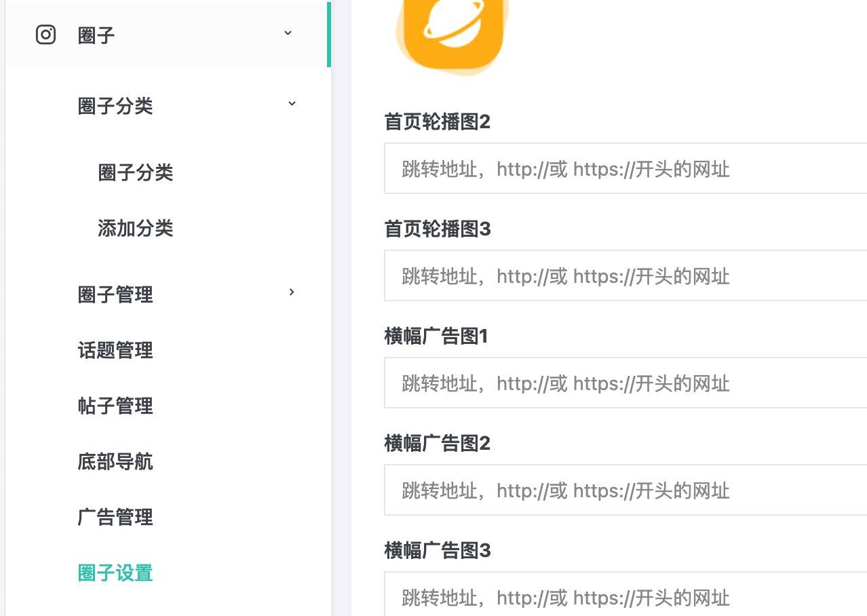Click the orange planet banner image
This screenshot has width=867, height=616.
tap(452, 33)
